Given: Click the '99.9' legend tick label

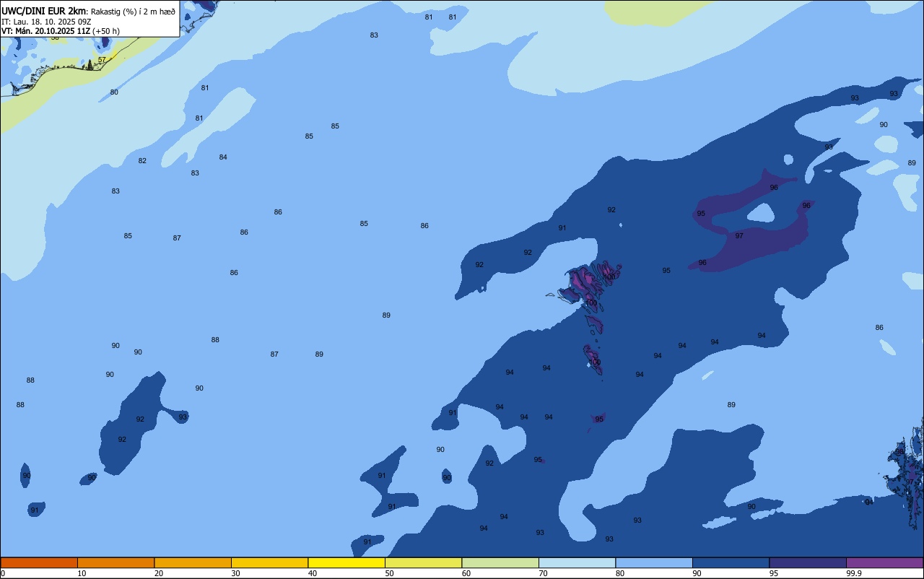Looking at the screenshot, I should 855,573.
